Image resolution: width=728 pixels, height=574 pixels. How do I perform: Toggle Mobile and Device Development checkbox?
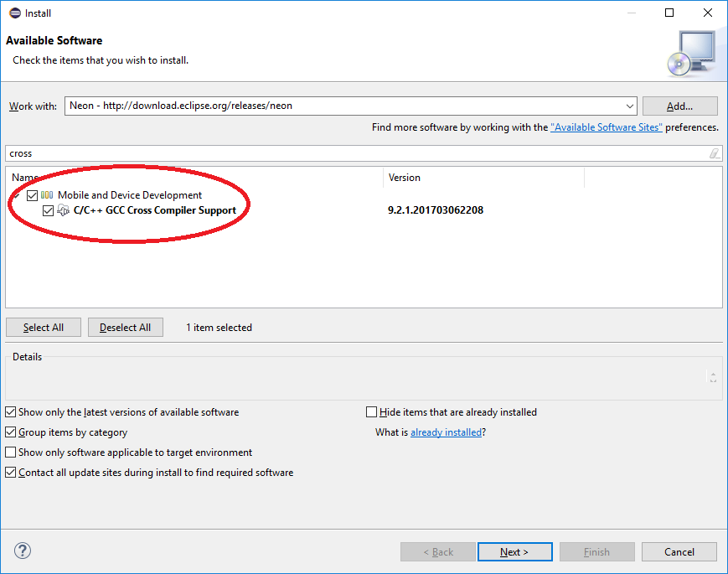[32, 195]
